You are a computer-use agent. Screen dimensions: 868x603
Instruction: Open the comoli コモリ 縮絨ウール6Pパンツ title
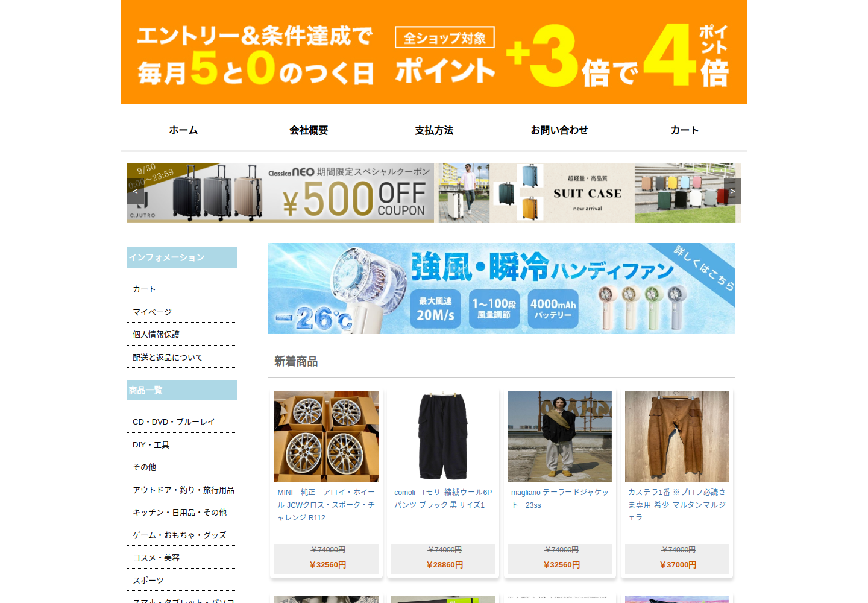click(443, 499)
